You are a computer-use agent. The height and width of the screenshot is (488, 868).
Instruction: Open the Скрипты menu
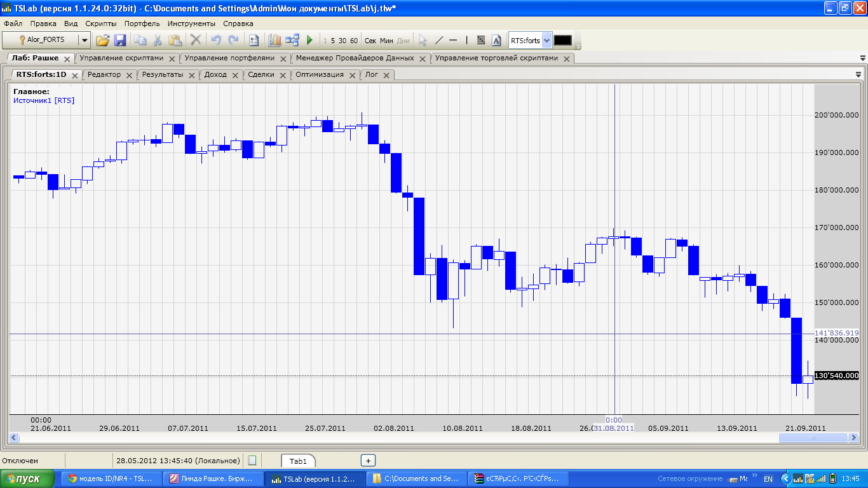101,24
